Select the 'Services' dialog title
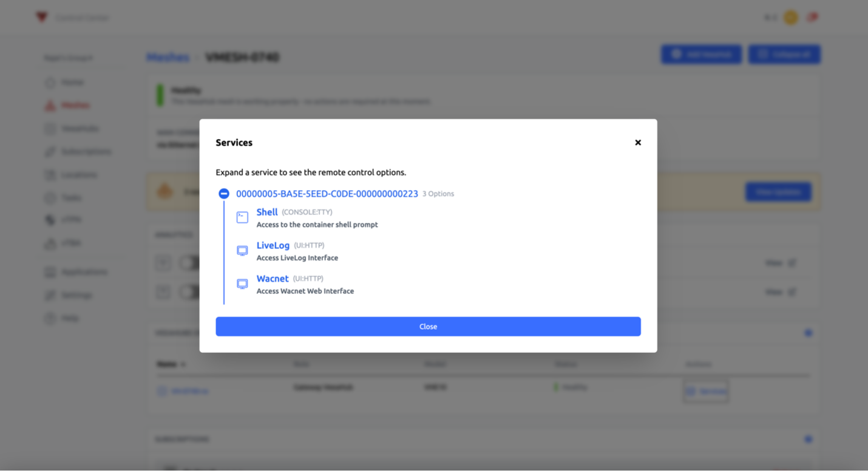 pos(234,143)
